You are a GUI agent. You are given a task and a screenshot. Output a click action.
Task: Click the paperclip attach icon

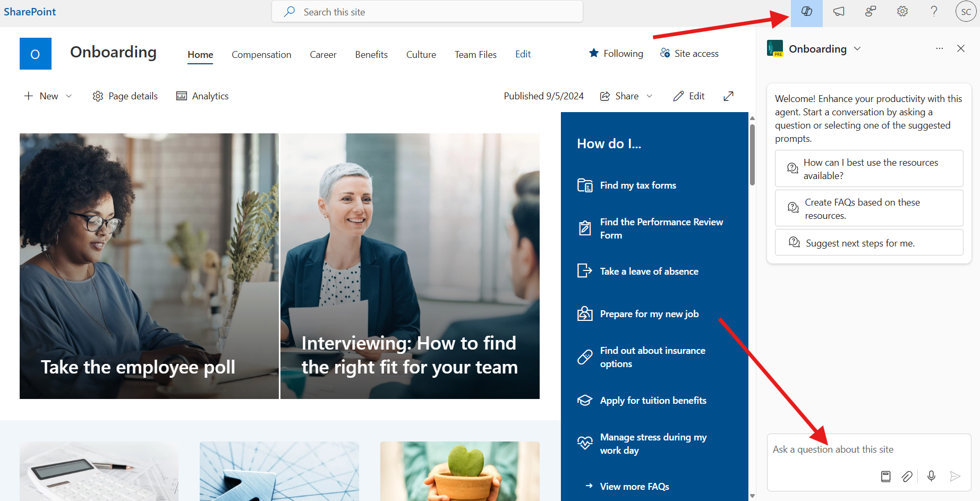(907, 476)
